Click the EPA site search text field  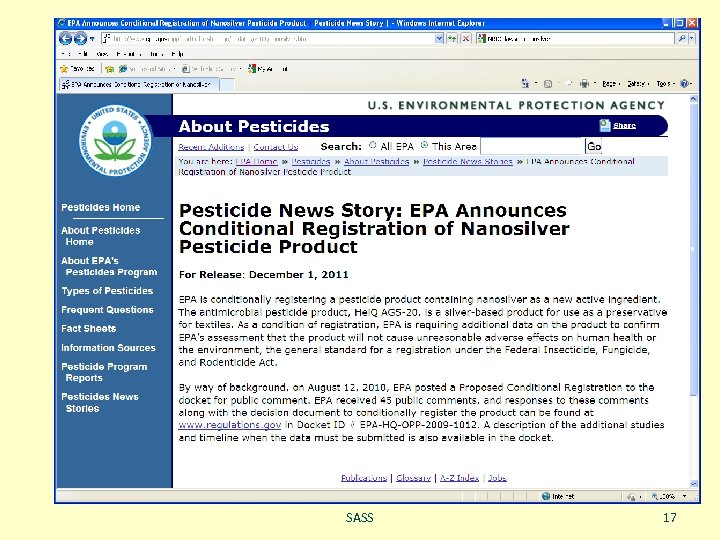pos(532,146)
